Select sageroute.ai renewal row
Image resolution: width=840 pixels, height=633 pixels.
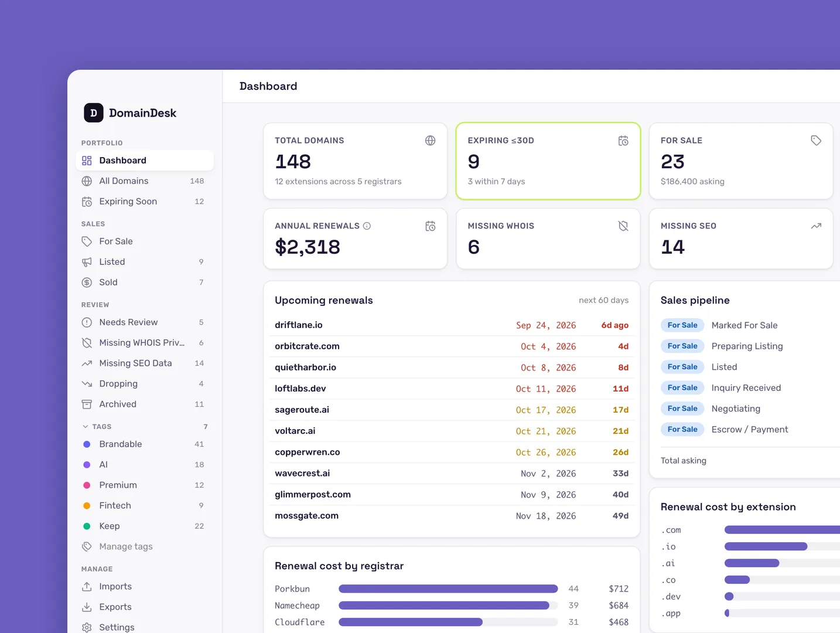452,410
